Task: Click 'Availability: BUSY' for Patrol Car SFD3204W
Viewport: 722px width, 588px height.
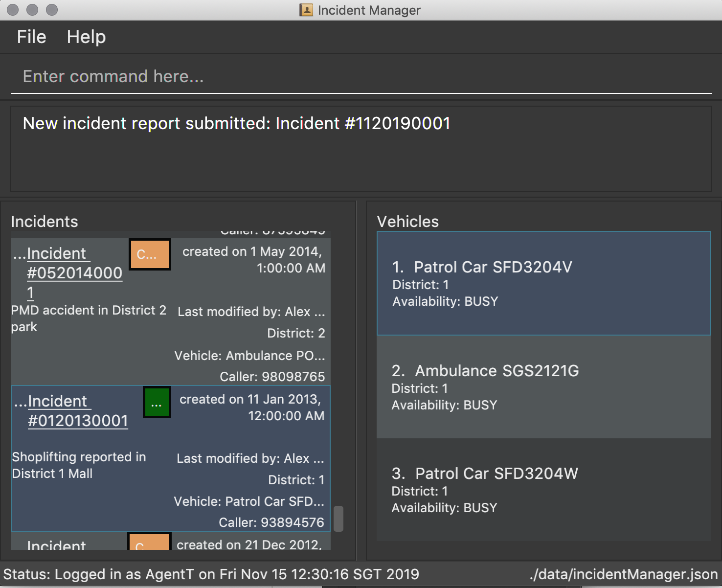Action: point(444,508)
